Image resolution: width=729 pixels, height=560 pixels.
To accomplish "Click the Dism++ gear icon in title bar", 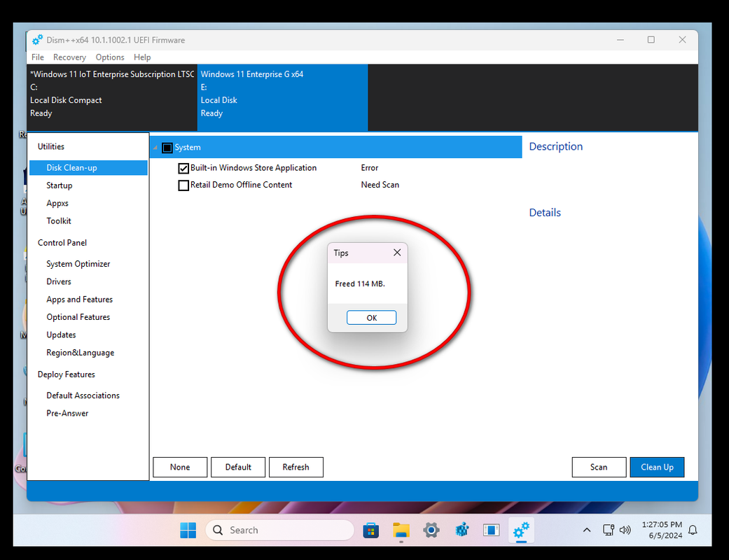I will (x=37, y=40).
